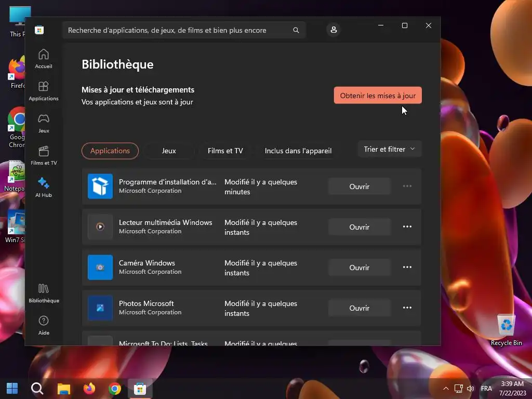Show more options for Caméra Windows
Image resolution: width=532 pixels, height=399 pixels.
tap(407, 268)
